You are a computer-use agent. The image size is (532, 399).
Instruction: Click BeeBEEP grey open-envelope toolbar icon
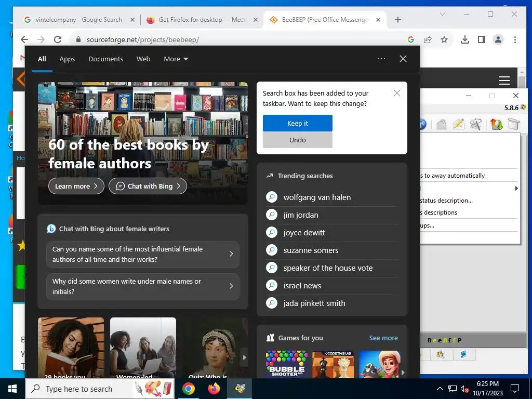441,124
